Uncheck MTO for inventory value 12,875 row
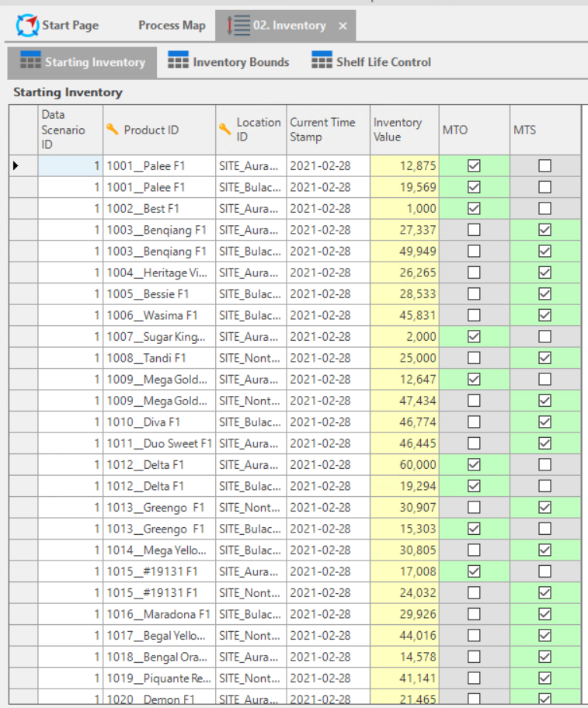588x708 pixels. 474,165
